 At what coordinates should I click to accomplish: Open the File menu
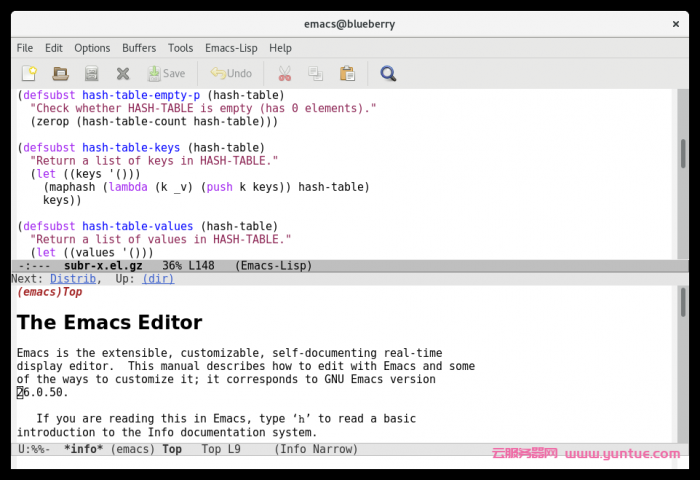[x=25, y=48]
